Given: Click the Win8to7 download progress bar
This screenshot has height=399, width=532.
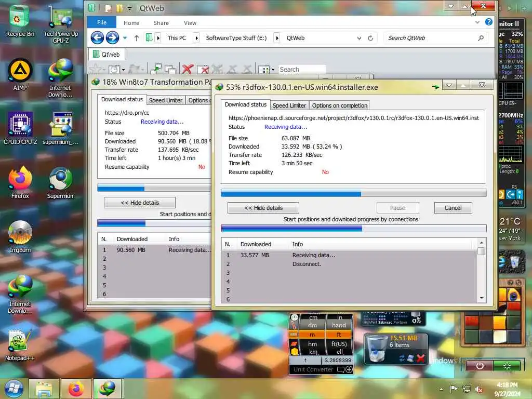Looking at the screenshot, I should (x=154, y=188).
